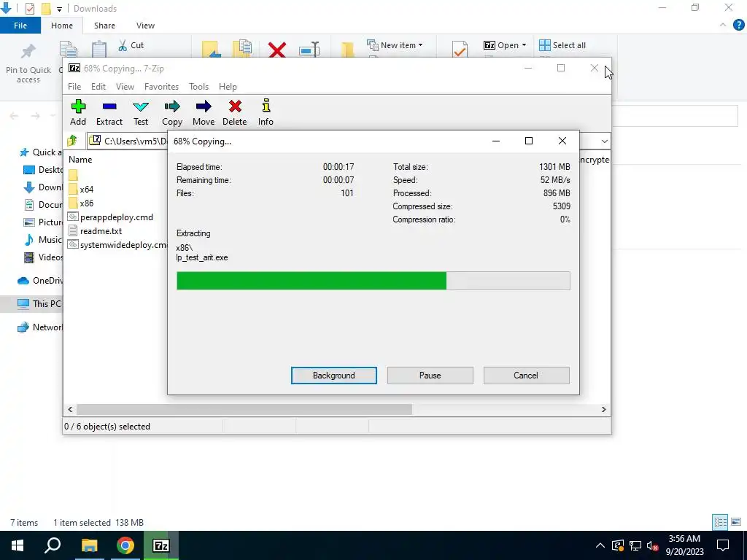The width and height of the screenshot is (747, 560).
Task: Open the taskbar search icon
Action: (x=53, y=545)
